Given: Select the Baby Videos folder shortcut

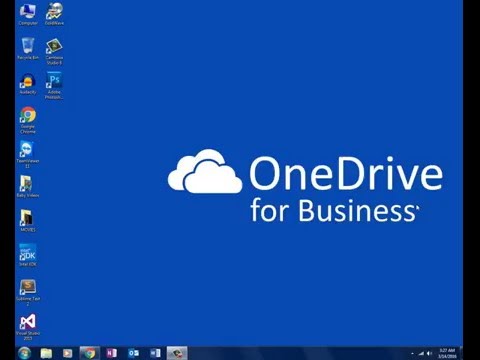Looking at the screenshot, I should click(x=28, y=186).
